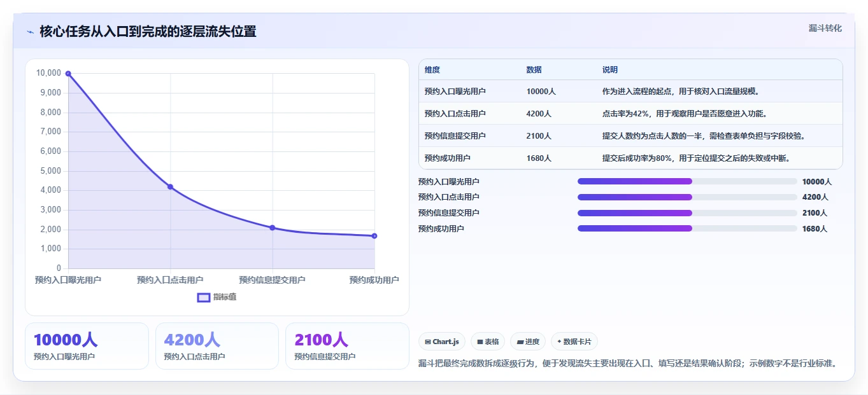Click the 漏斗转化 label in the header
Image resolution: width=868 pixels, height=395 pixels.
pos(825,28)
